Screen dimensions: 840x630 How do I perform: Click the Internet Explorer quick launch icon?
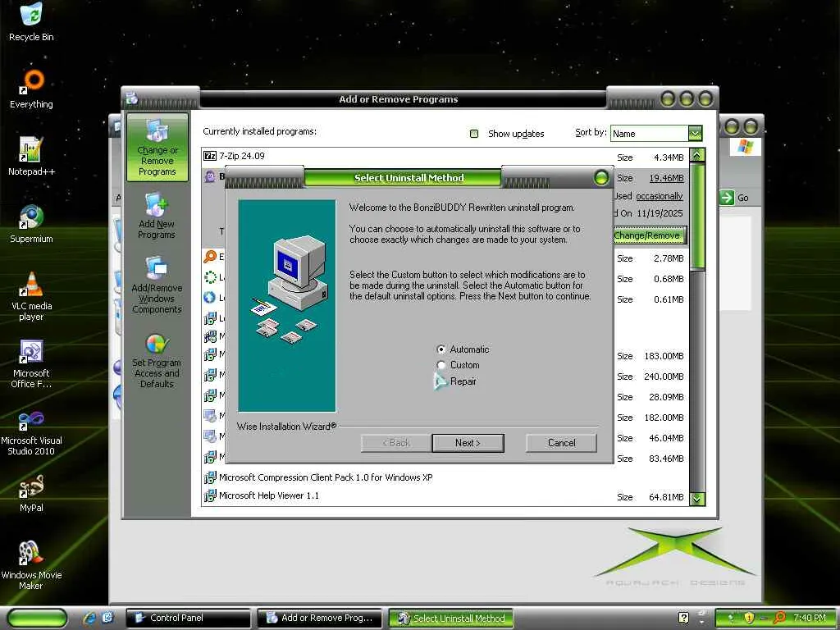90,618
